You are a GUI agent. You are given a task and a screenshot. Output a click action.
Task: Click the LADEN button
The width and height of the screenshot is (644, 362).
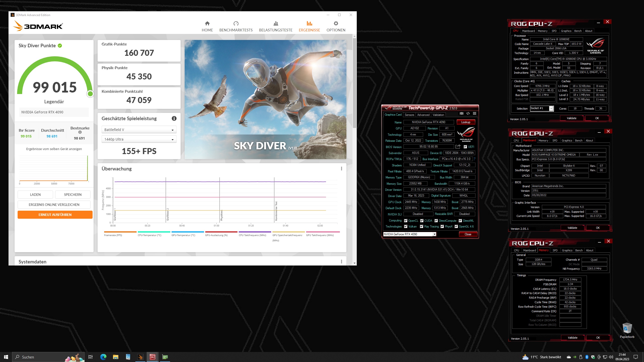35,195
